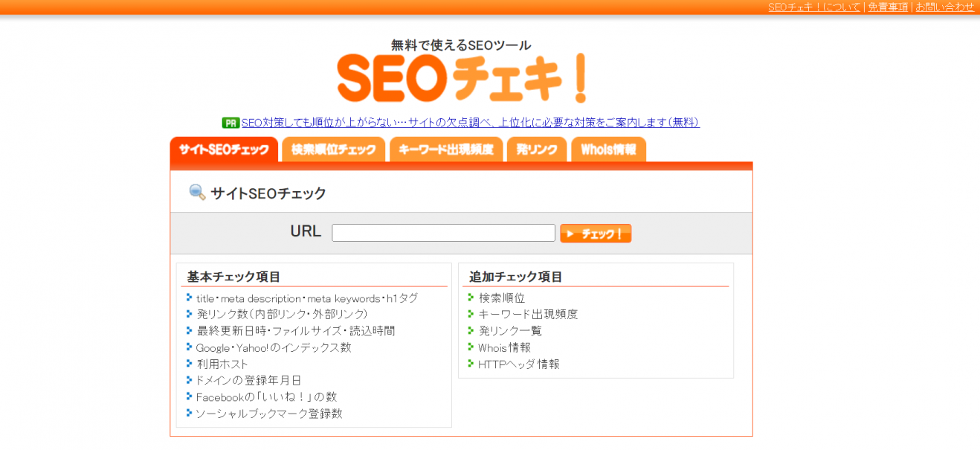This screenshot has height=450, width=980.
Task: Click inside the URL input field
Action: click(442, 232)
